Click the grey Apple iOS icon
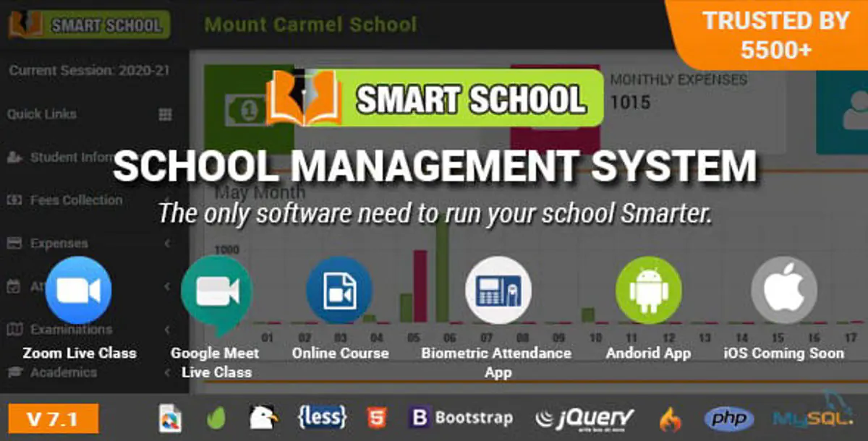 coord(784,290)
